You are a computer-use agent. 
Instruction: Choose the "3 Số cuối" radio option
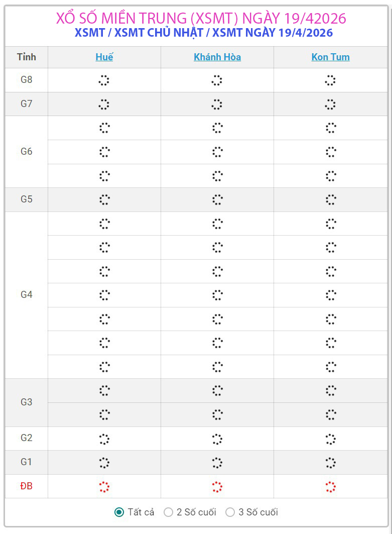pos(230,512)
